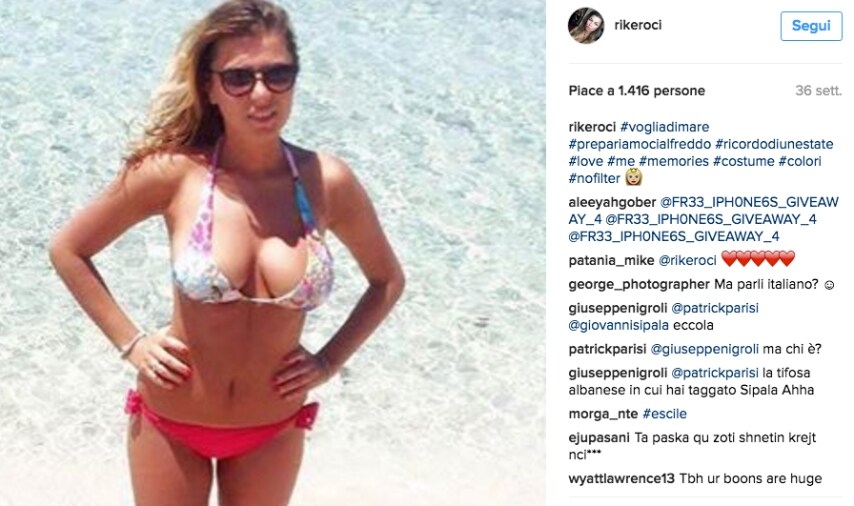Visit wyattlawrence13's profile
The width and height of the screenshot is (854, 506).
621,479
